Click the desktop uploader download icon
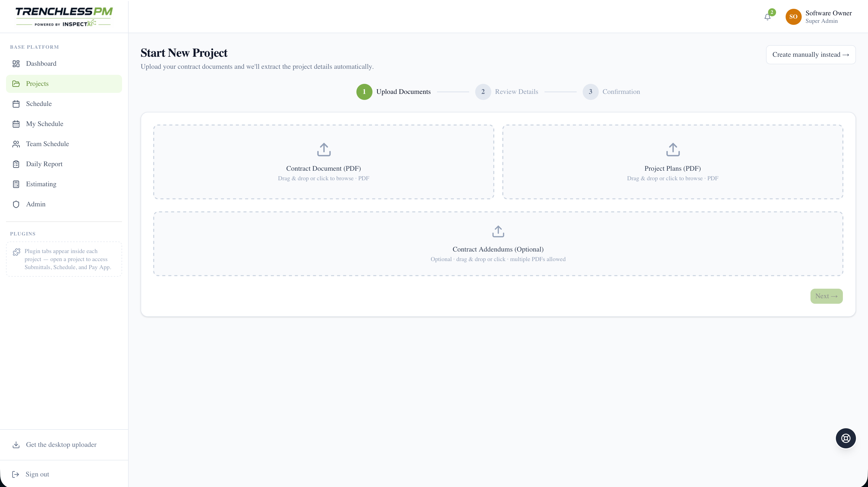This screenshot has width=868, height=487. 16,445
